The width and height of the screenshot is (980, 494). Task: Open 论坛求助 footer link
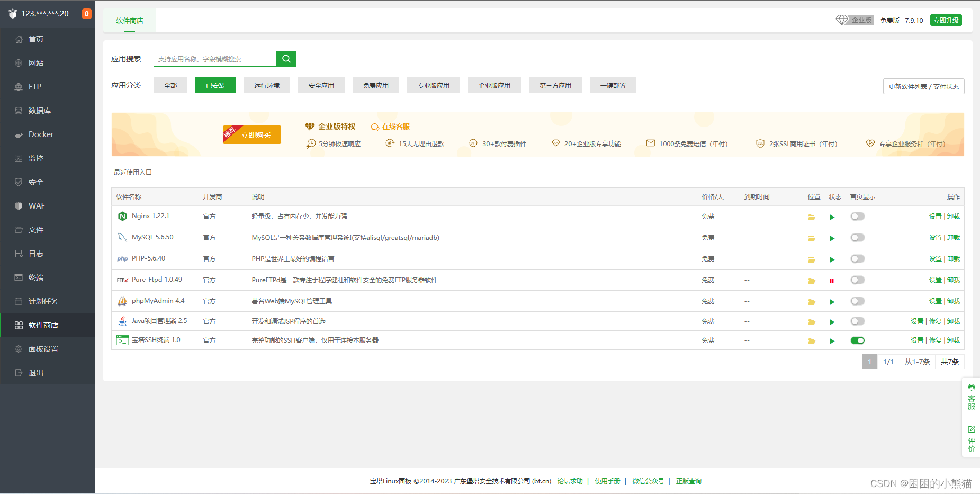[x=570, y=481]
